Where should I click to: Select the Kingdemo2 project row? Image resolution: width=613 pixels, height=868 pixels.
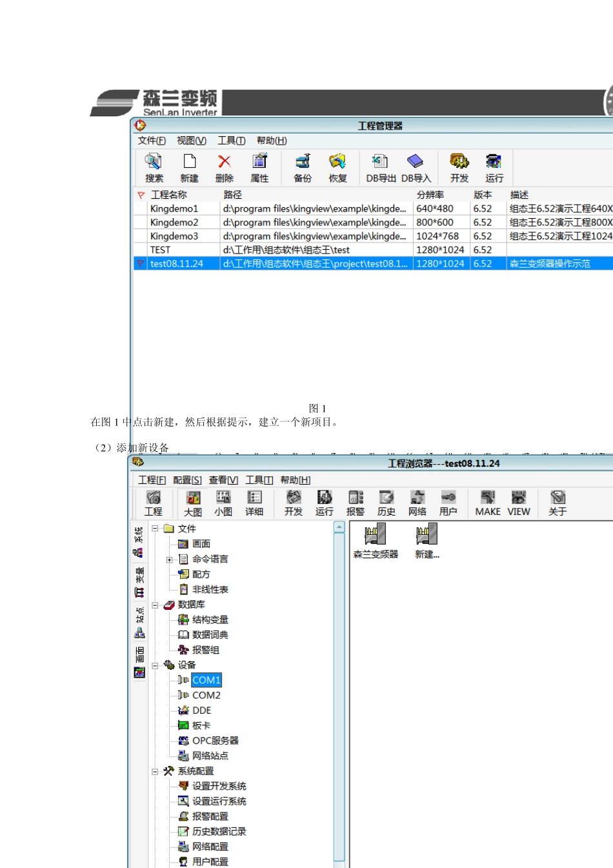373,222
